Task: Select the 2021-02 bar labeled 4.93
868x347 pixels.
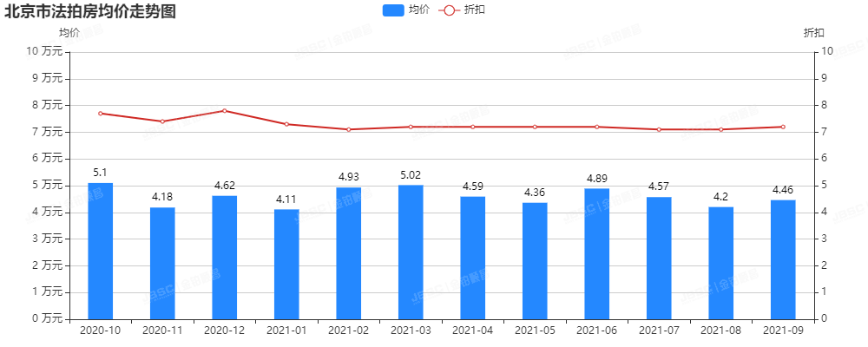Action: [349, 253]
